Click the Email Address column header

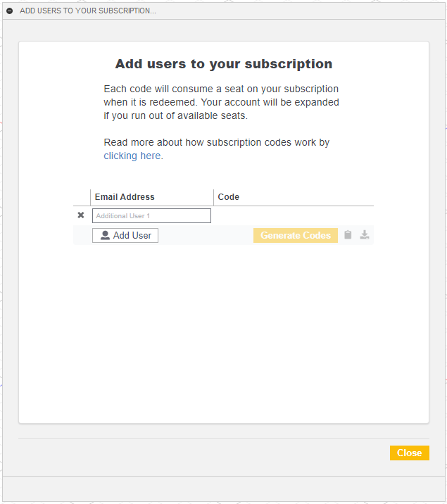(x=125, y=197)
